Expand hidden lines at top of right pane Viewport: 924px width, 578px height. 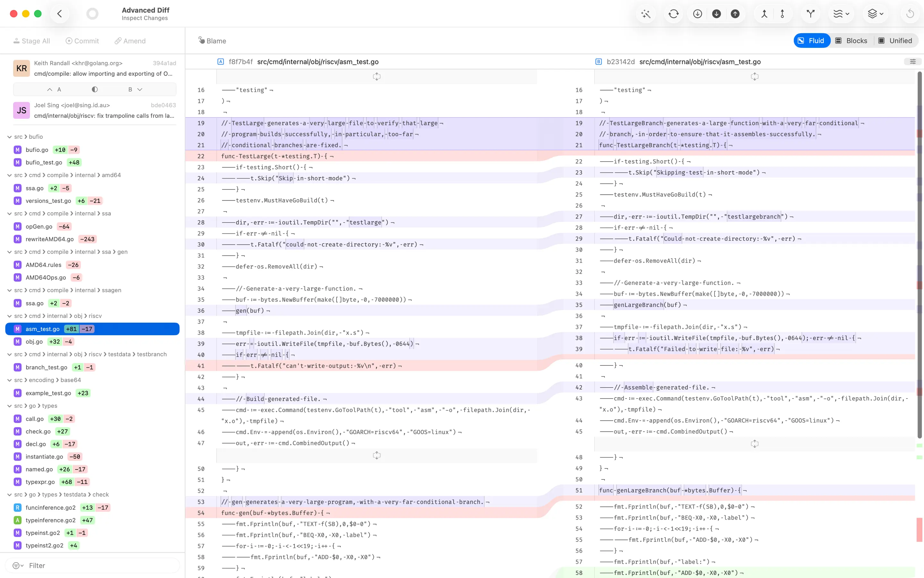[755, 76]
